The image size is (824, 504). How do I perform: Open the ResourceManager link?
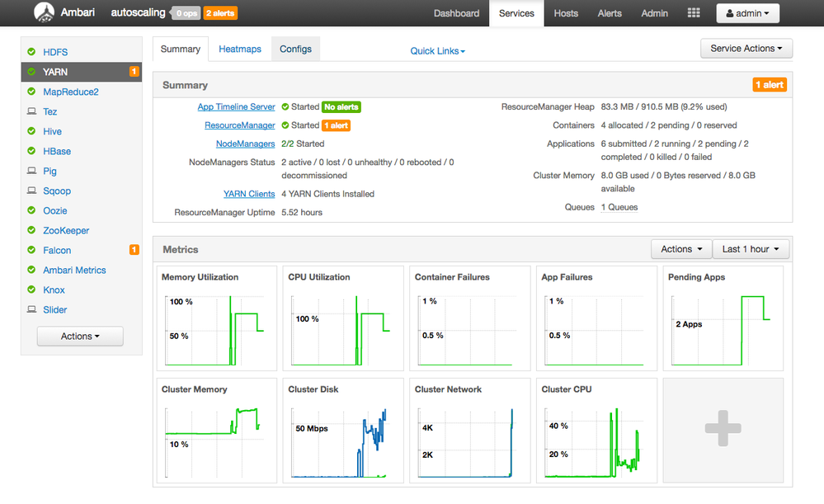(240, 125)
